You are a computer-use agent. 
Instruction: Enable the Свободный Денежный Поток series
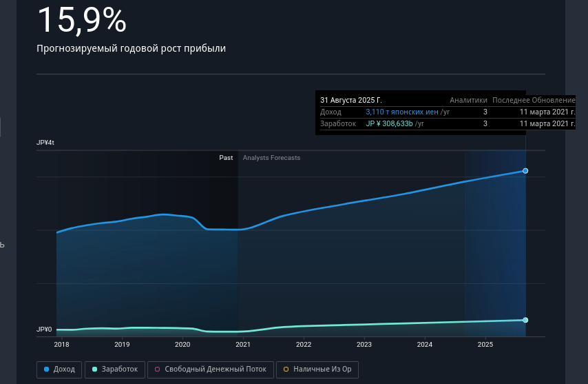pyautogui.click(x=211, y=370)
